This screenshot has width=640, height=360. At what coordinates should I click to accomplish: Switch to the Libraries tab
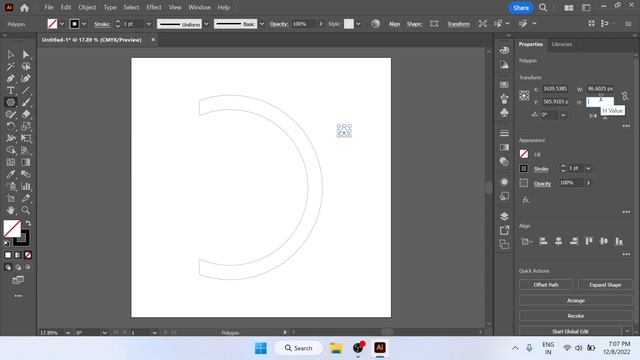click(x=562, y=44)
